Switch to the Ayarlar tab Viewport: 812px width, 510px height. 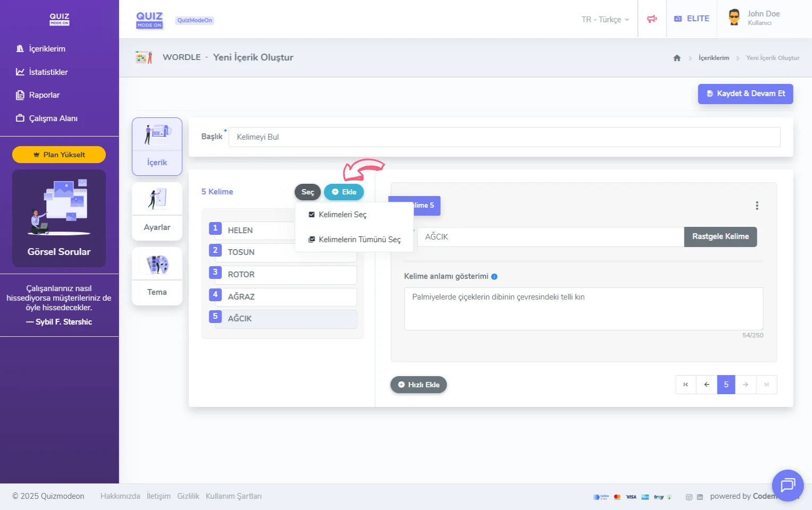pos(157,211)
